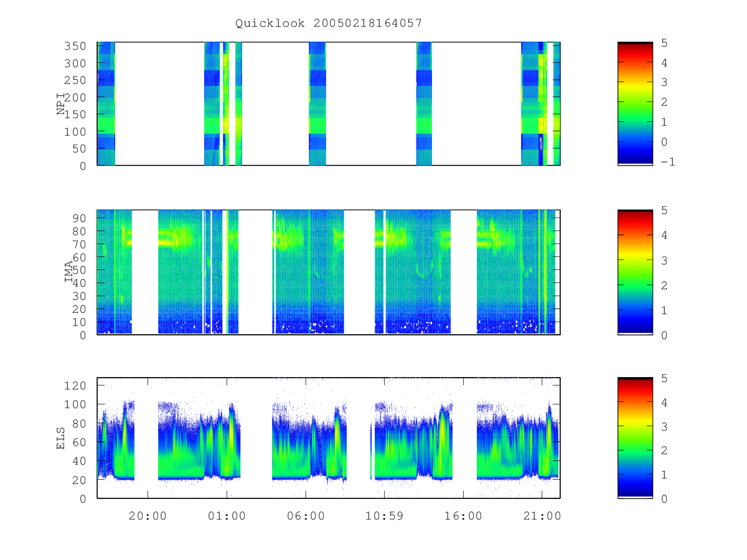This screenshot has height=560, width=747.
Task: Select the 20:00 time tick label
Action: click(148, 516)
